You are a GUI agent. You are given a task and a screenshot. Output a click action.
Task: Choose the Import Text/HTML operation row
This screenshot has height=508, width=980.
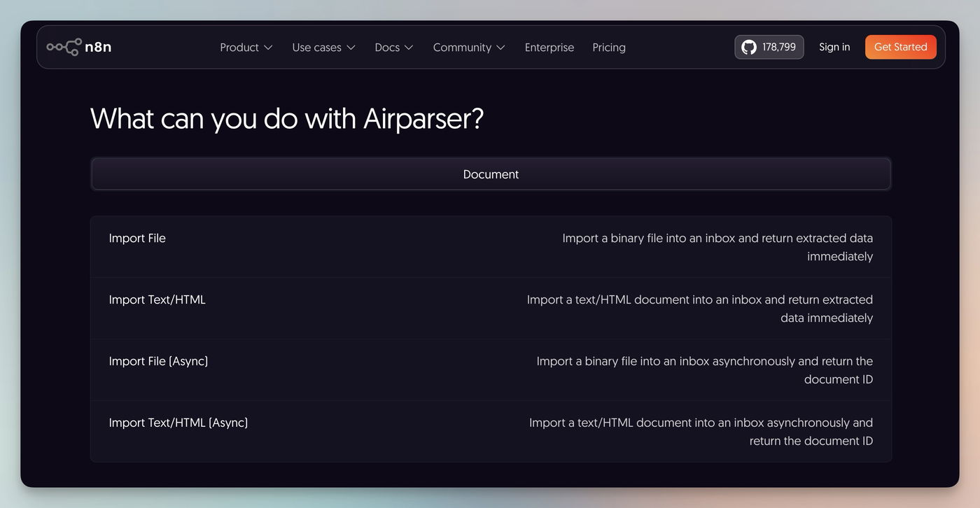(157, 300)
